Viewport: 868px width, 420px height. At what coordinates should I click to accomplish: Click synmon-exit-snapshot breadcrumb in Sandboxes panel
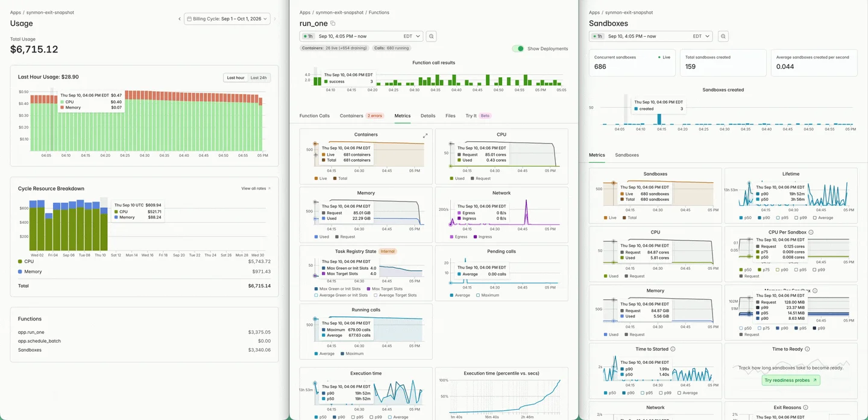pyautogui.click(x=629, y=12)
